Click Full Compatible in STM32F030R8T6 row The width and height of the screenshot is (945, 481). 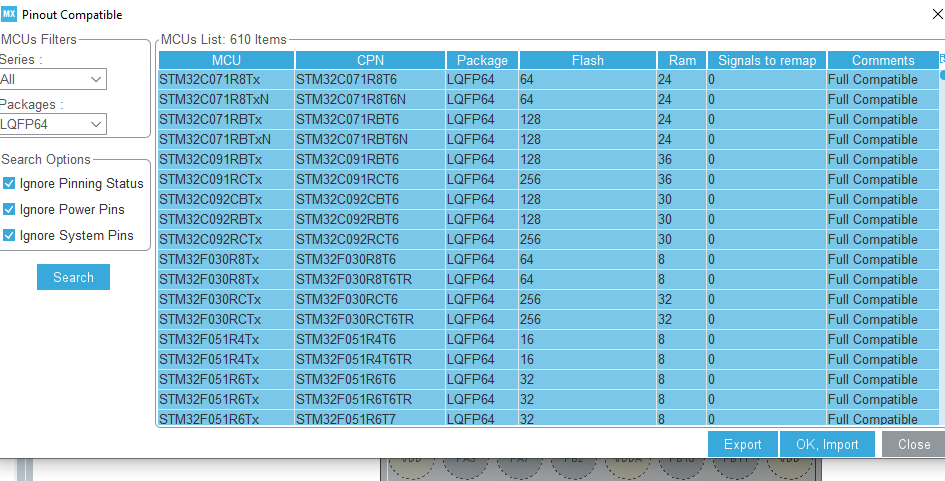click(x=883, y=259)
